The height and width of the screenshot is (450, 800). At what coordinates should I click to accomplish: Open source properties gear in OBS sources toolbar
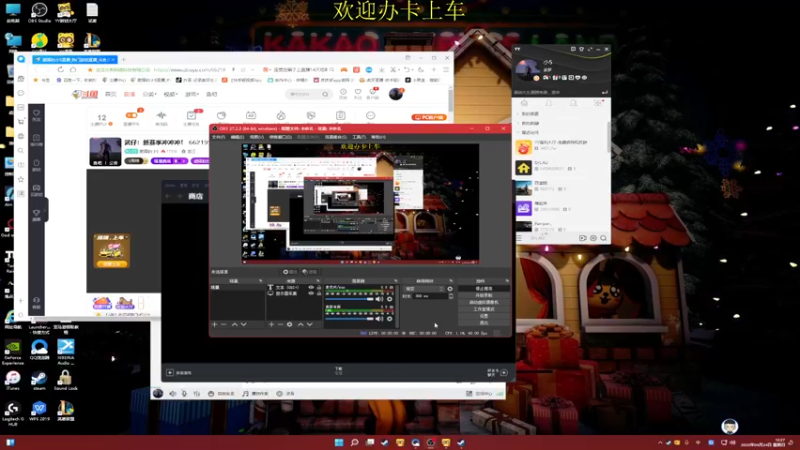click(x=290, y=324)
